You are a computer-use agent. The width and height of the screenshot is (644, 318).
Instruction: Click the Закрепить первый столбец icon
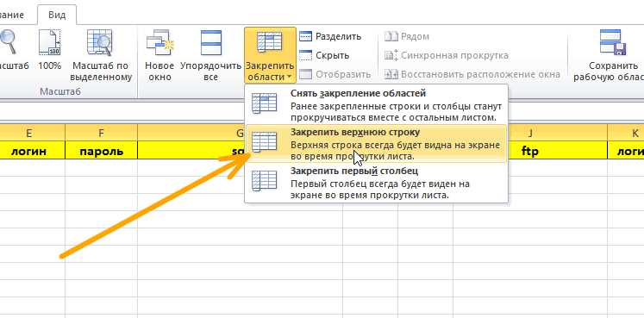coord(265,181)
